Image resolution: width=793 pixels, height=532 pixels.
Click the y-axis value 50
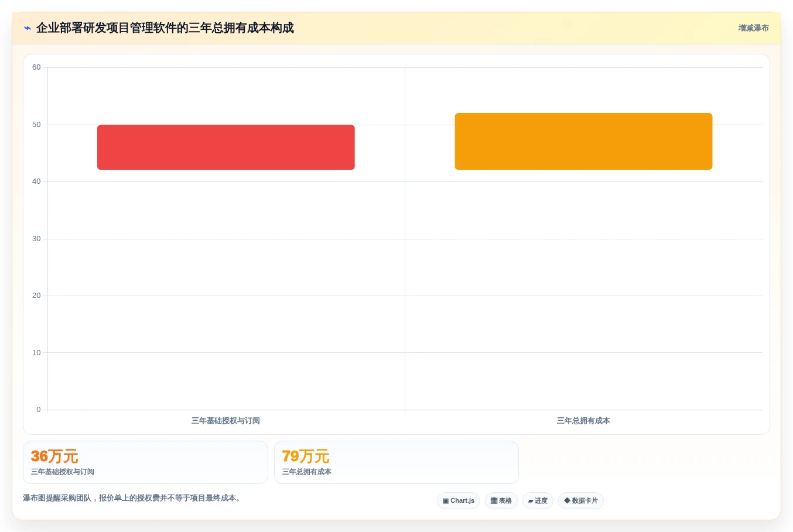[36, 125]
